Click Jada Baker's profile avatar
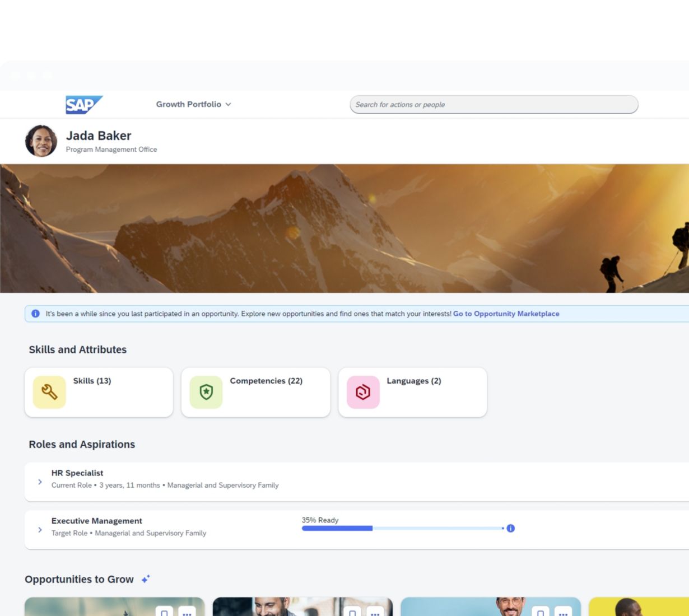The width and height of the screenshot is (689, 616). [41, 141]
